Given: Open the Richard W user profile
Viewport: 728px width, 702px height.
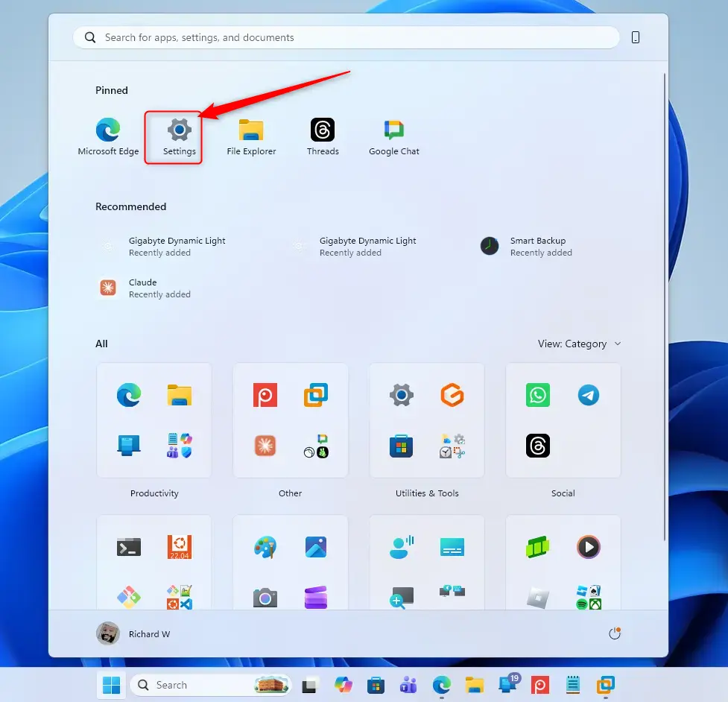Looking at the screenshot, I should [133, 634].
